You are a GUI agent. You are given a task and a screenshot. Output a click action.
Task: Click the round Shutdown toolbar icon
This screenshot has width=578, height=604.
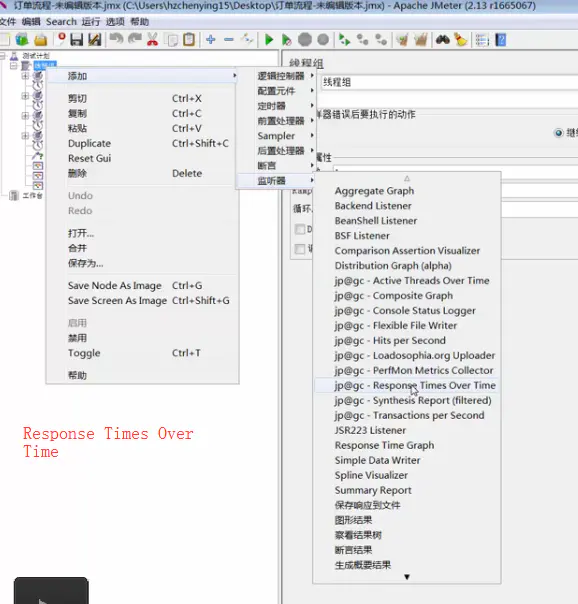323,39
